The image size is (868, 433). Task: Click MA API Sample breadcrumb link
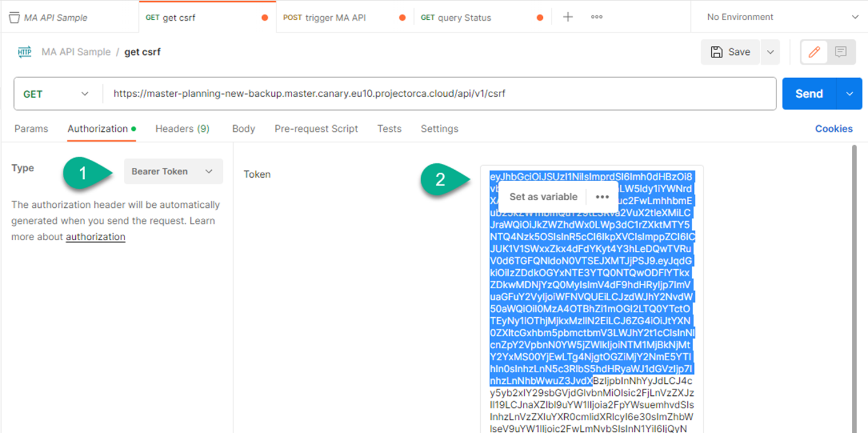[76, 52]
